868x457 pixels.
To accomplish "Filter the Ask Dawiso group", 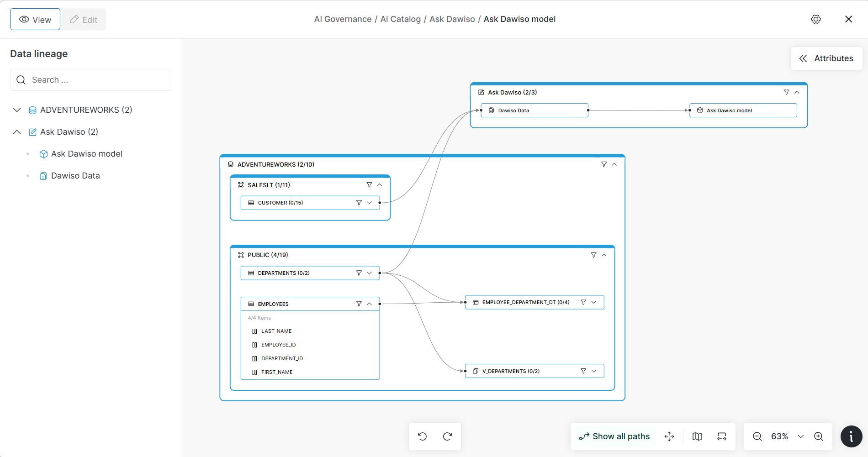I will pos(786,92).
